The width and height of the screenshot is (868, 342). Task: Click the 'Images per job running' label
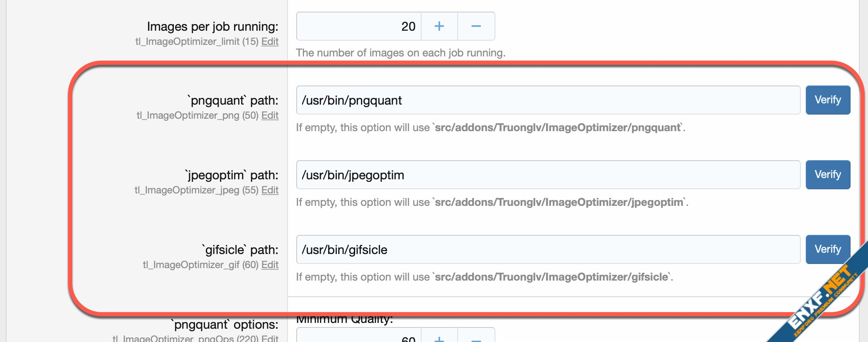click(x=212, y=27)
